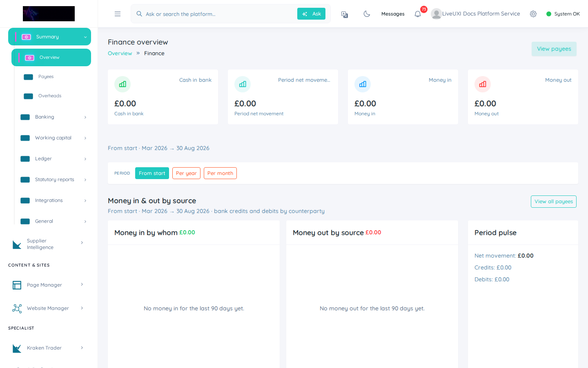Expand the Integrations sidebar menu
This screenshot has width=588, height=368.
coord(53,200)
